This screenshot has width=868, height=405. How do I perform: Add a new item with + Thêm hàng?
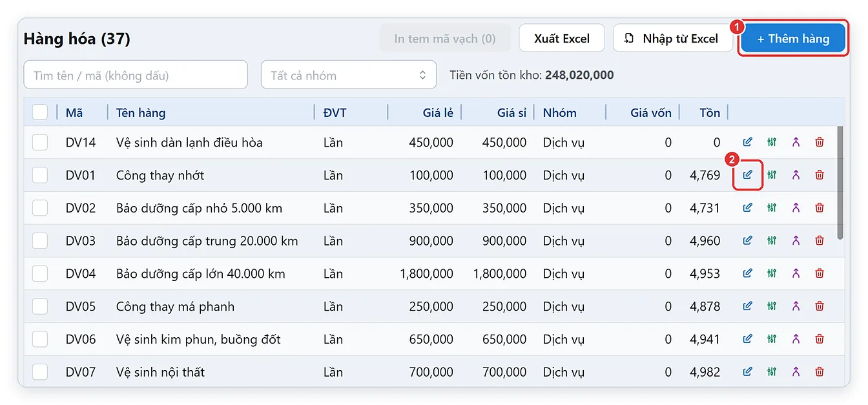pos(793,39)
